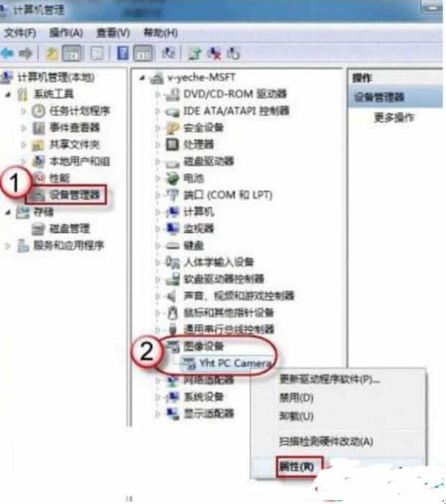Choose 禁用(D) in context menu
The image size is (446, 504).
[296, 398]
